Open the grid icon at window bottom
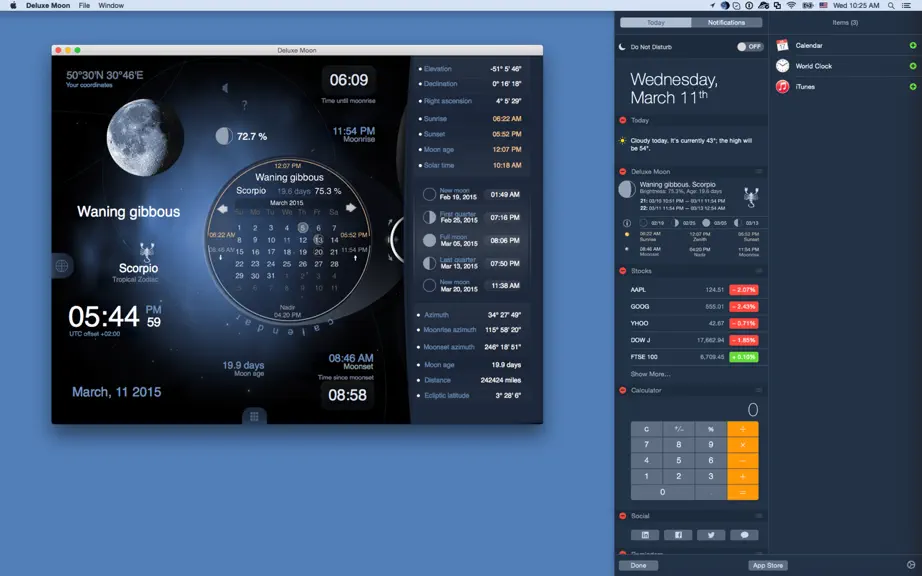922x576 pixels. coord(254,417)
